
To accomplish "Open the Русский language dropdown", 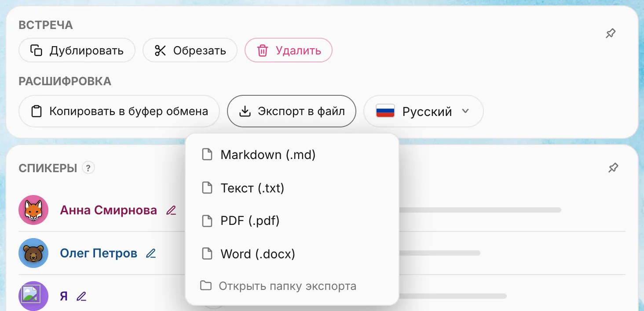I will click(x=424, y=111).
